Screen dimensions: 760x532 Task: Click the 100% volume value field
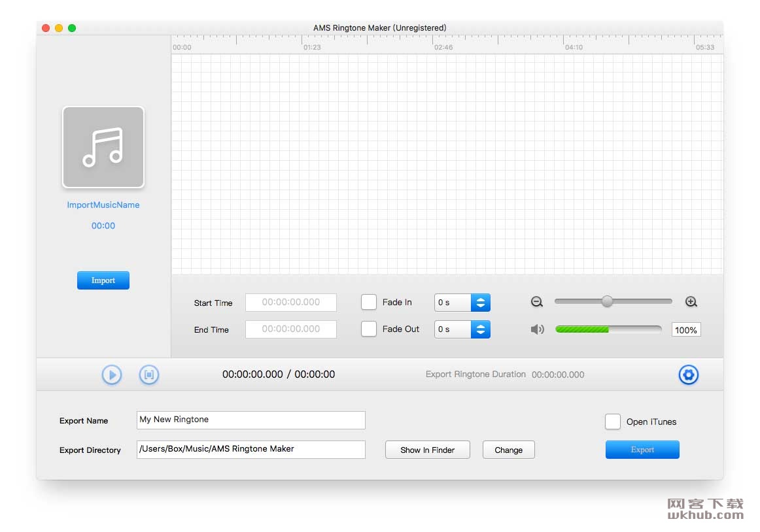point(686,330)
